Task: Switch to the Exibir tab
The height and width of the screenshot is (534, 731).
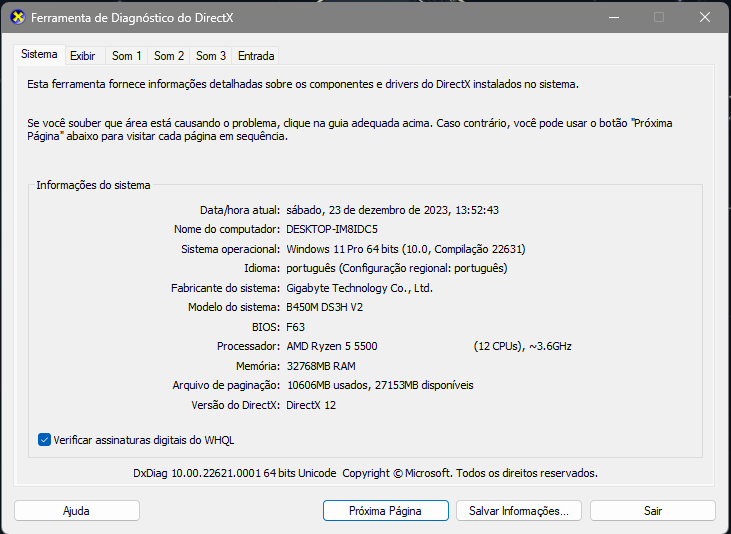Action: (83, 56)
